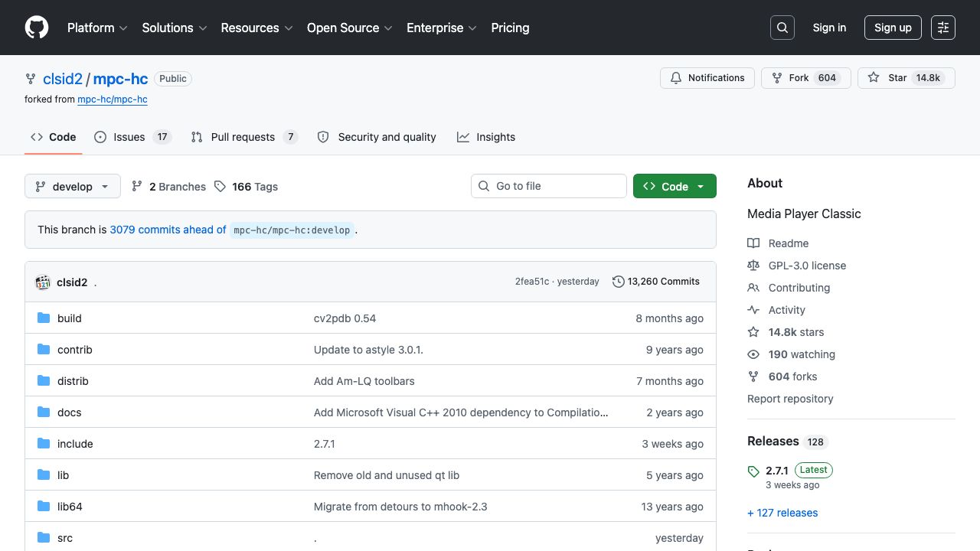Click the people icon beside Contributing
Viewport: 980px width, 551px height.
(753, 288)
